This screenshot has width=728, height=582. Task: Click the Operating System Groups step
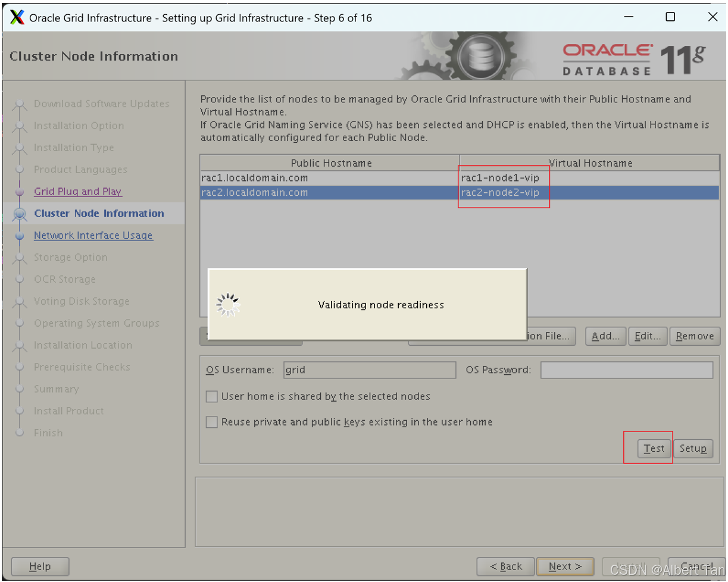pos(97,324)
